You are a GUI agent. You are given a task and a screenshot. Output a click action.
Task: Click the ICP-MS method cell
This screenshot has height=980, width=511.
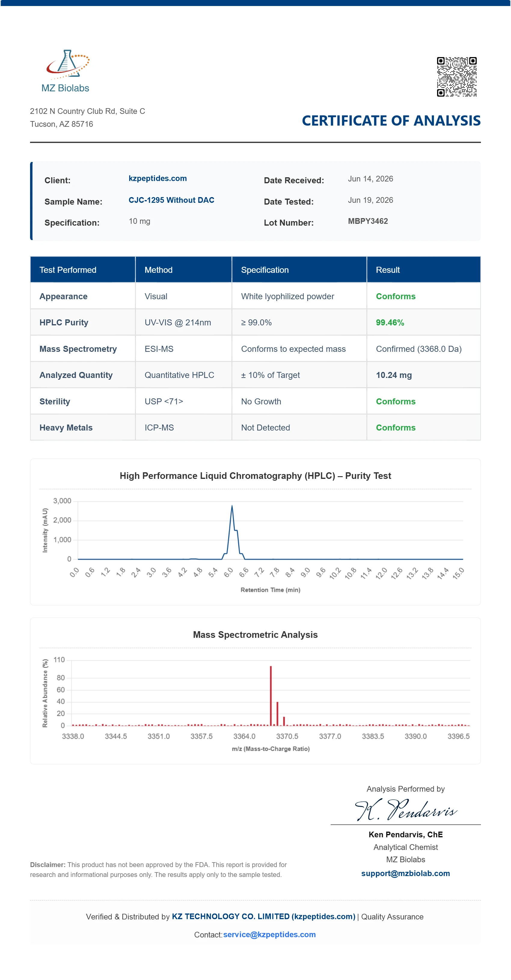coord(159,428)
